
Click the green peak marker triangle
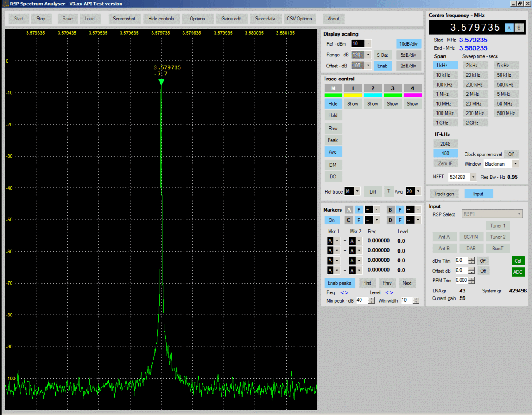(161, 82)
